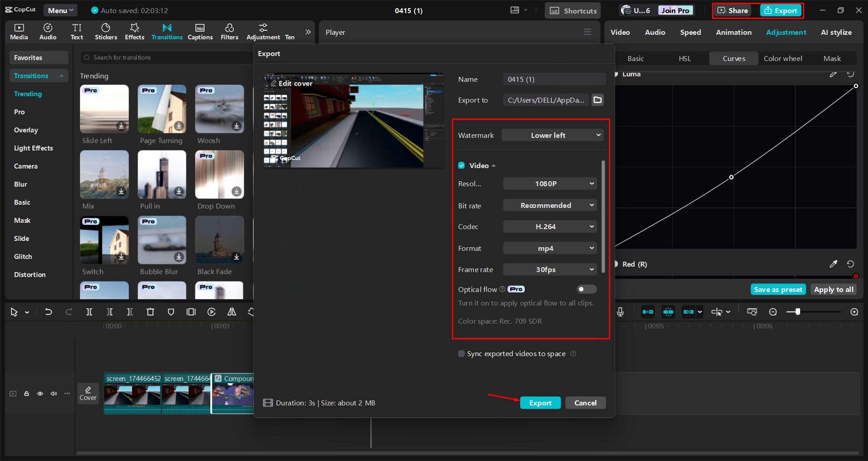The image size is (868, 461).
Task: Open the Format mp4 dropdown
Action: pos(550,248)
